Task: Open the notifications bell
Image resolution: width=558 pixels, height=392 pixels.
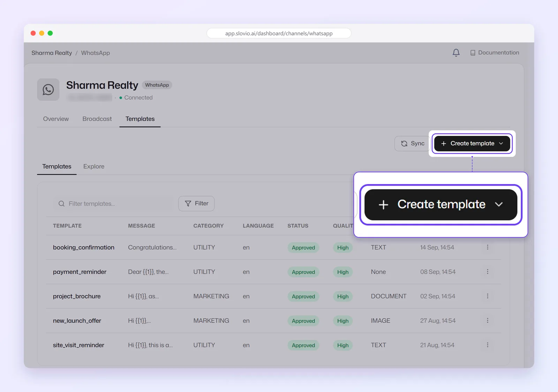Action: click(x=456, y=53)
